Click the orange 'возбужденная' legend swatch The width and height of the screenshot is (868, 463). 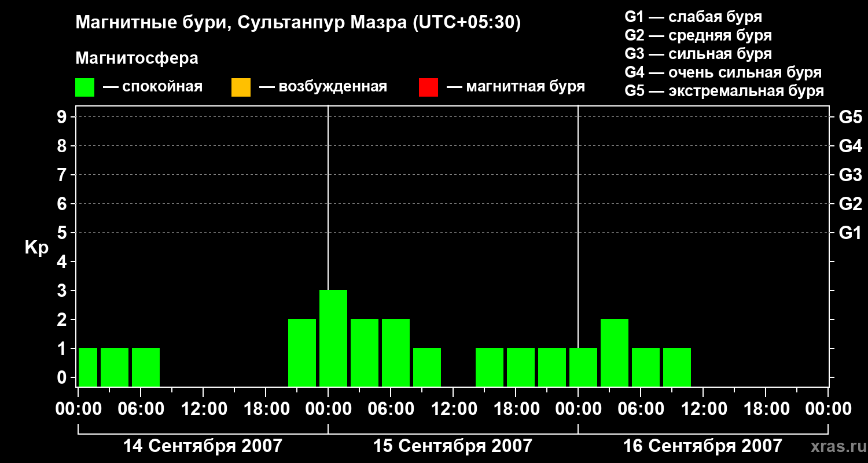[x=241, y=87]
